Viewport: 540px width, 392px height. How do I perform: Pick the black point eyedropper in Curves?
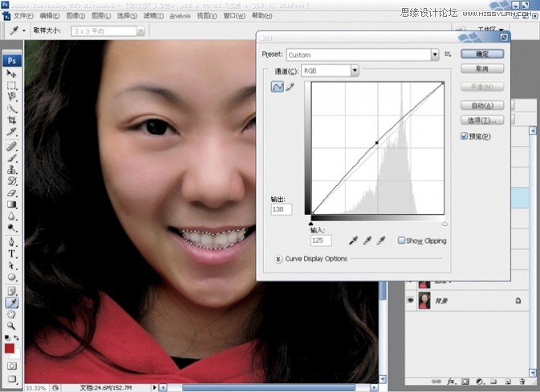point(353,240)
